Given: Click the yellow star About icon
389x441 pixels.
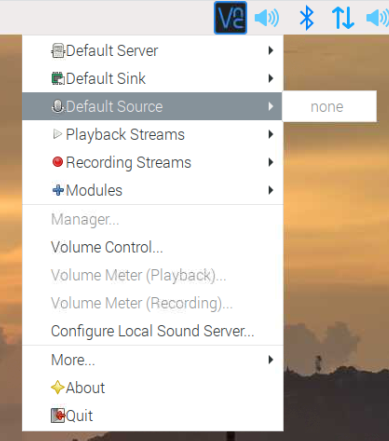Looking at the screenshot, I should [58, 387].
